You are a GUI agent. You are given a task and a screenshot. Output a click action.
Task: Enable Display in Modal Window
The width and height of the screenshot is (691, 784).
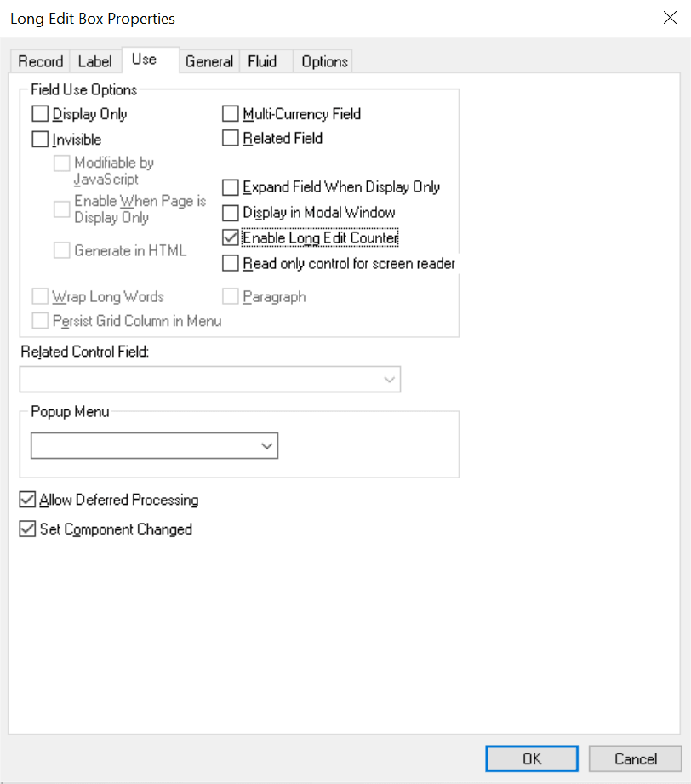229,212
